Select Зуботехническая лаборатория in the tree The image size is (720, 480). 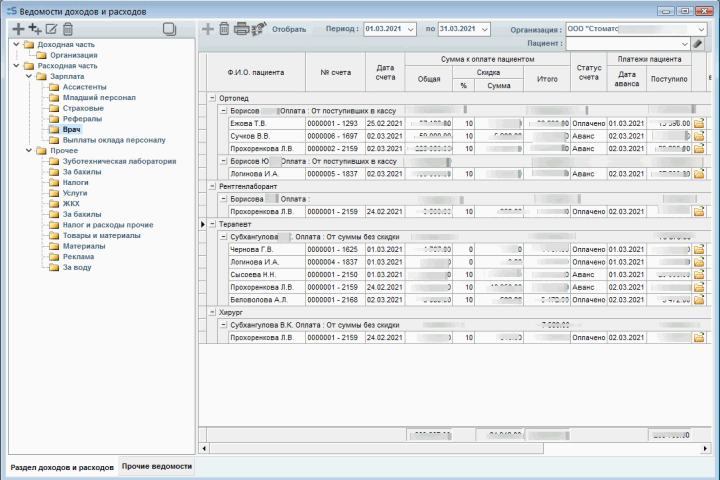tap(118, 161)
